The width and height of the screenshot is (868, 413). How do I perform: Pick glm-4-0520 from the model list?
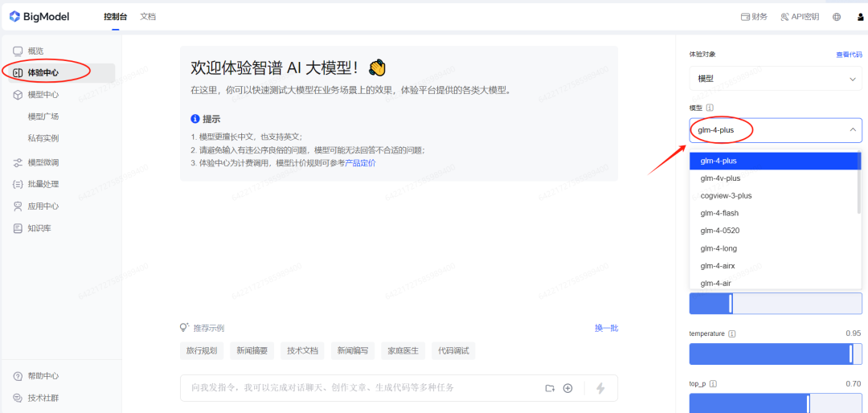(773, 231)
